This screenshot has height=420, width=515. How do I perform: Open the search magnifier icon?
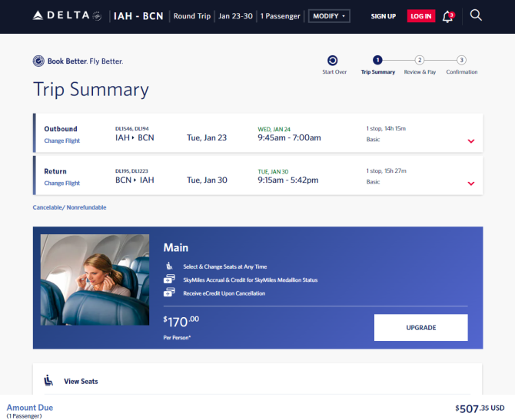(x=476, y=15)
